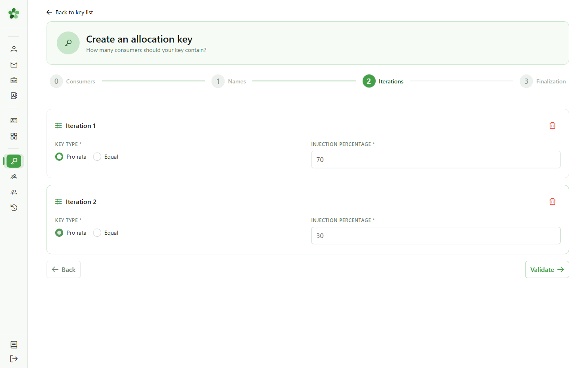This screenshot has width=588, height=368.
Task: Select Pro rata for Iteration 1
Action: [59, 157]
